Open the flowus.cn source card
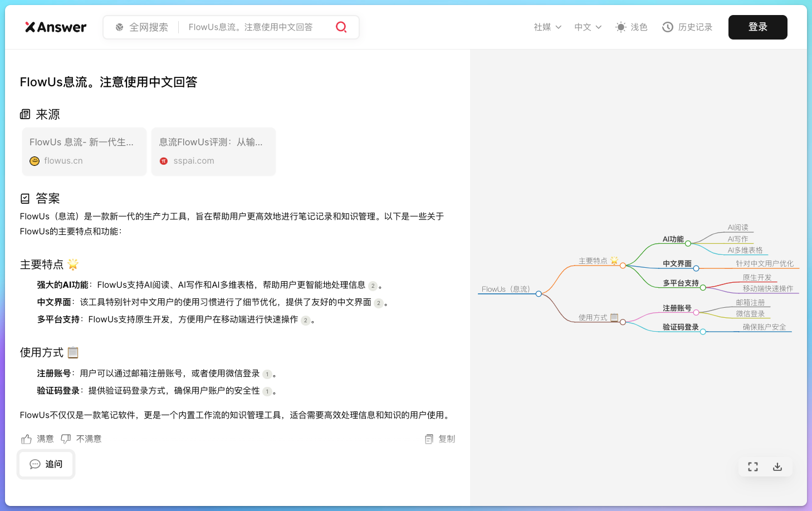The width and height of the screenshot is (812, 511). click(84, 151)
